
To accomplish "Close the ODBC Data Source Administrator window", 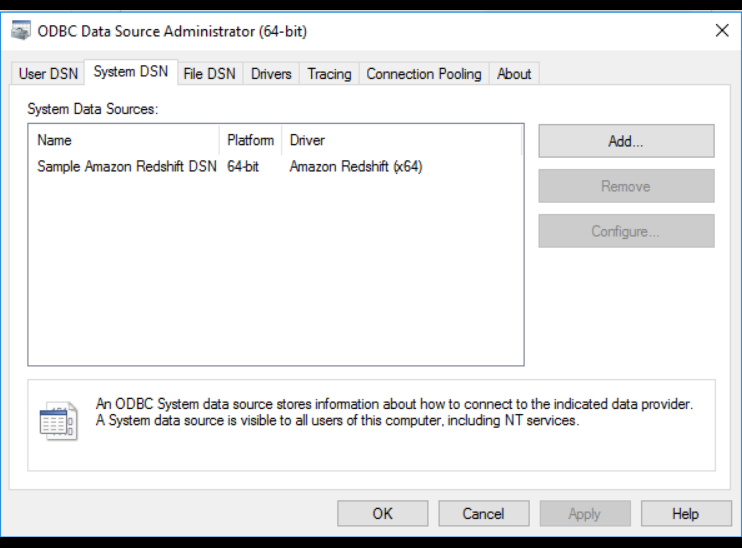I will [722, 31].
